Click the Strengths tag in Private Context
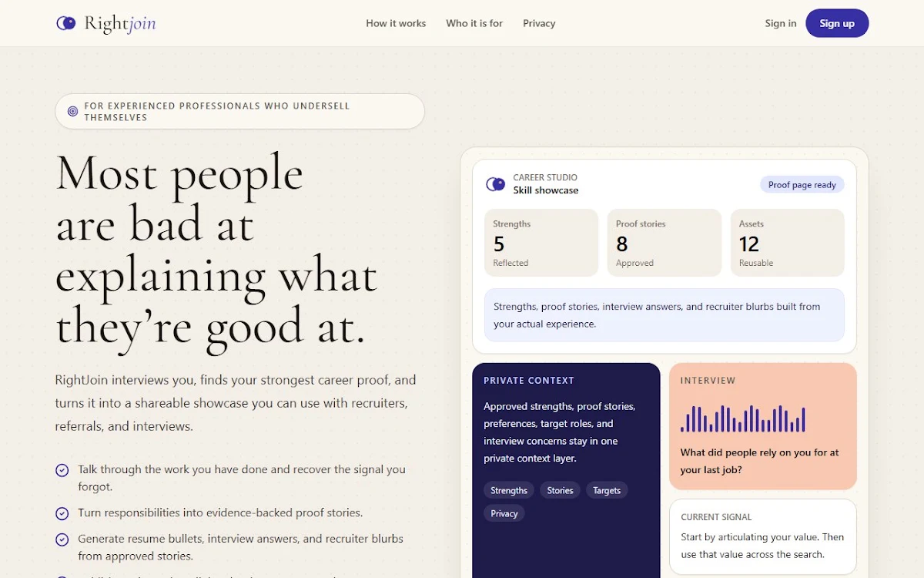This screenshot has width=924, height=578. click(x=509, y=490)
